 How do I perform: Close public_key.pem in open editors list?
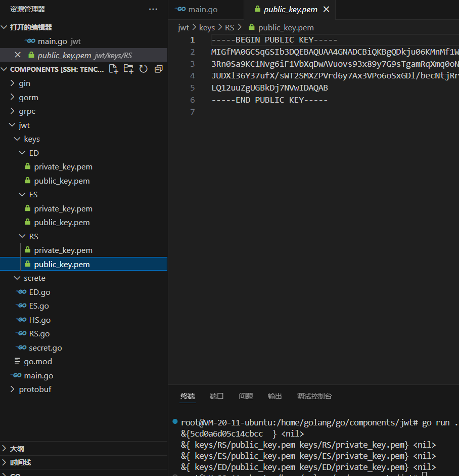coord(18,55)
